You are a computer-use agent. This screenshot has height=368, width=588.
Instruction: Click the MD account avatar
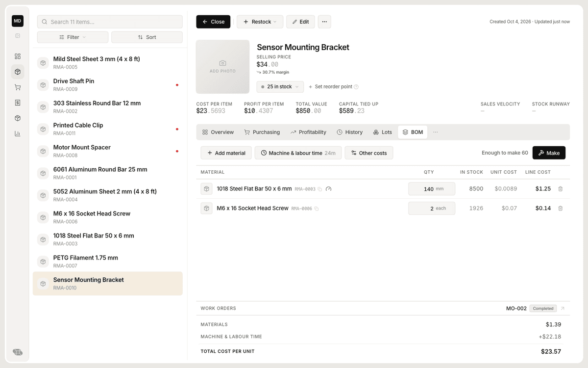[x=18, y=21]
